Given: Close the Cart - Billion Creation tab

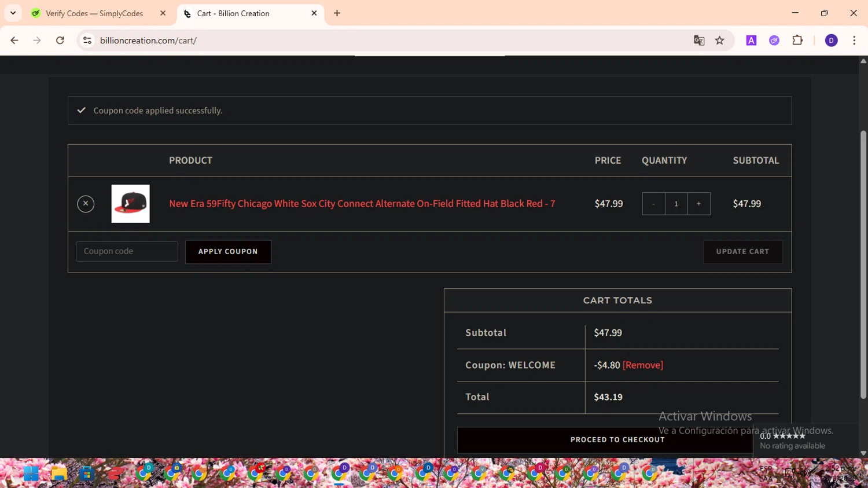Looking at the screenshot, I should pos(314,13).
